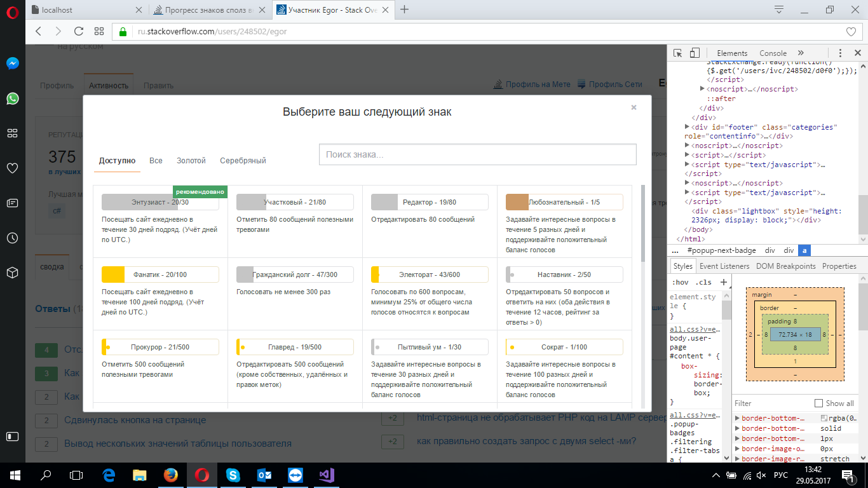Focus the Поиск знака search field
Viewport: 868px width, 488px height.
tap(478, 154)
